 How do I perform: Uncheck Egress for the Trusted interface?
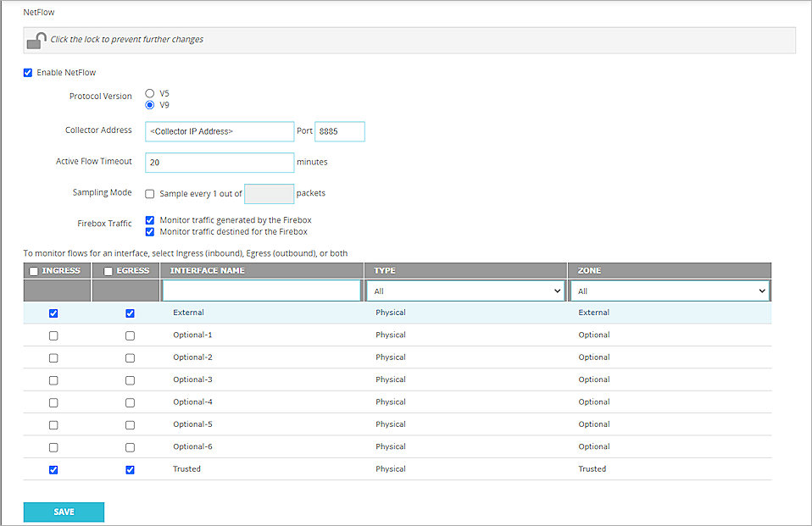click(x=130, y=469)
